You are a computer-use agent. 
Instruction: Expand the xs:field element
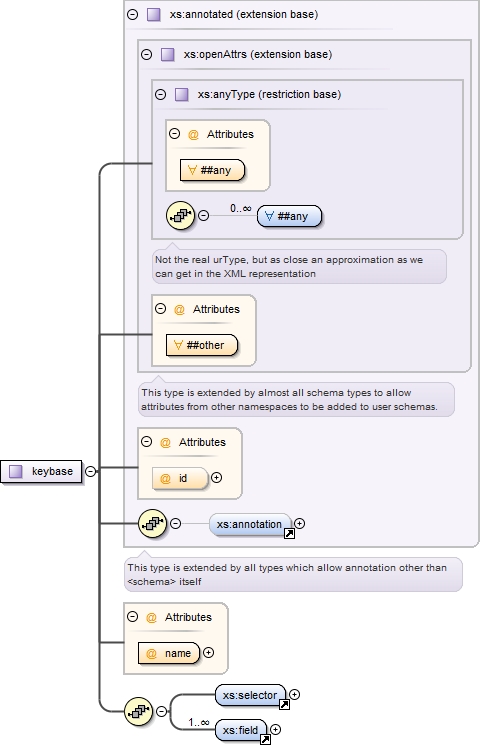[x=275, y=729]
